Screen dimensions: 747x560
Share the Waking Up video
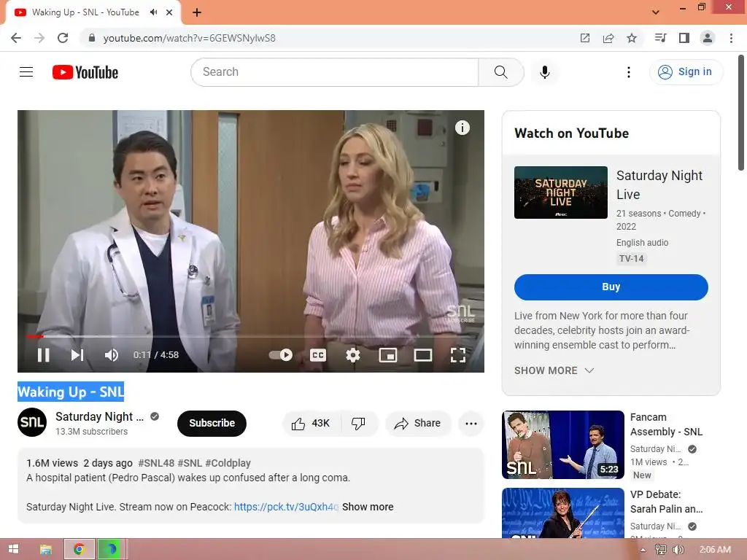coord(418,424)
